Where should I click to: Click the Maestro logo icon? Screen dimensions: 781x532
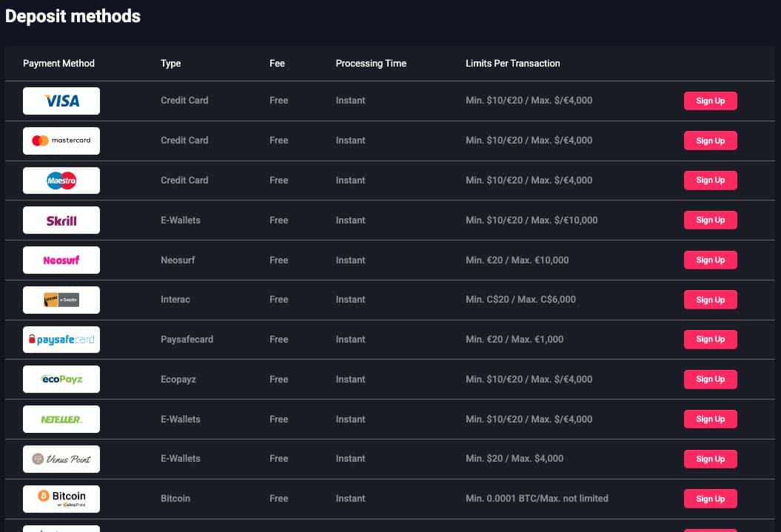click(61, 181)
